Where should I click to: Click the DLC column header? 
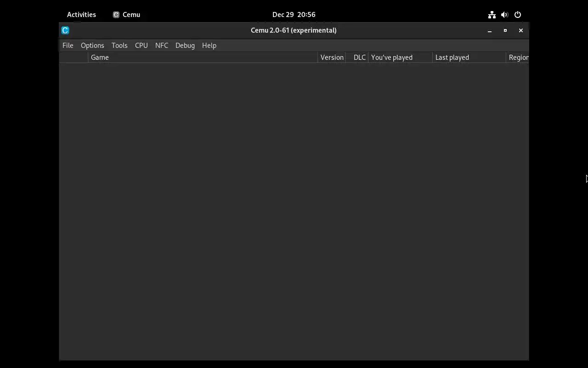[357, 57]
